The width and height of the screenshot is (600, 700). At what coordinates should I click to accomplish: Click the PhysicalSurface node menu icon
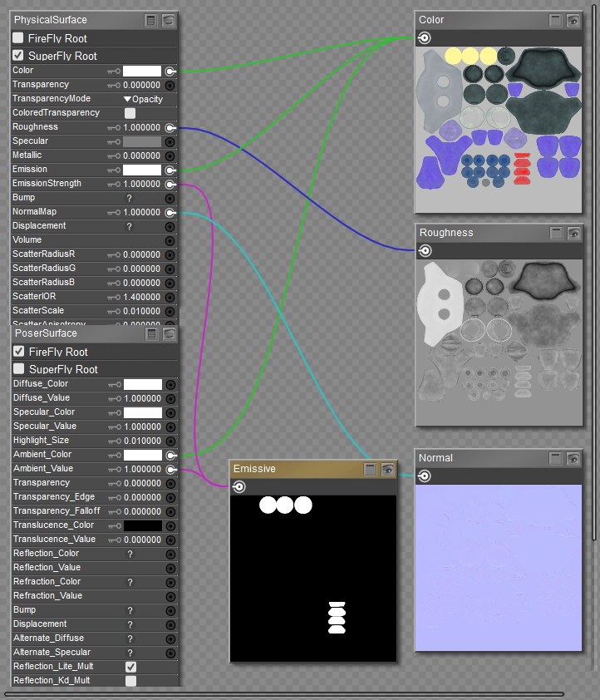pyautogui.click(x=150, y=20)
